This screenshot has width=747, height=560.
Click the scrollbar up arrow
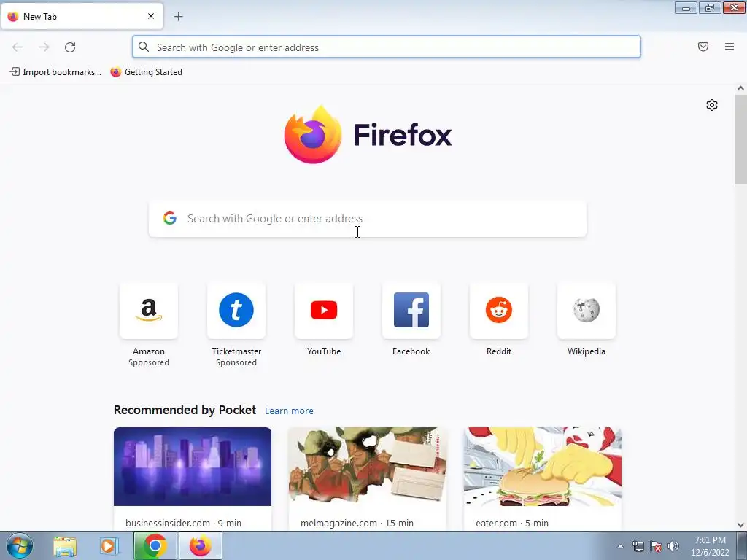[740, 88]
